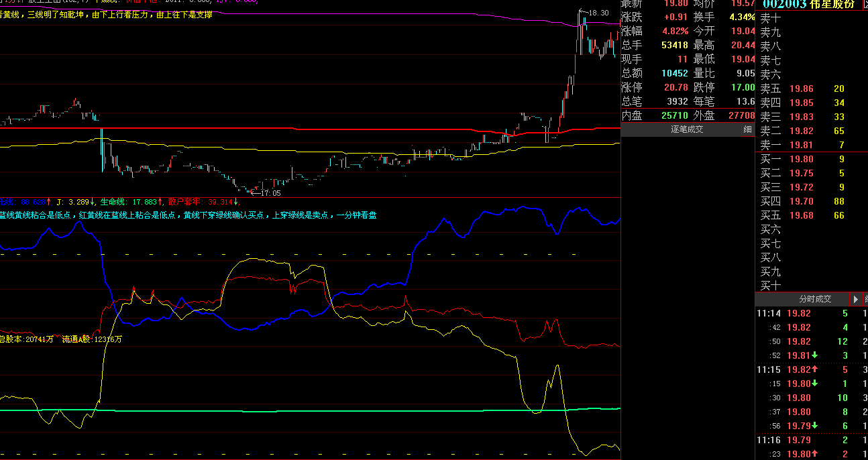Viewport: 868px width, 460px height.
Task: Click sell-two price 19.82 in order book
Action: tap(801, 131)
